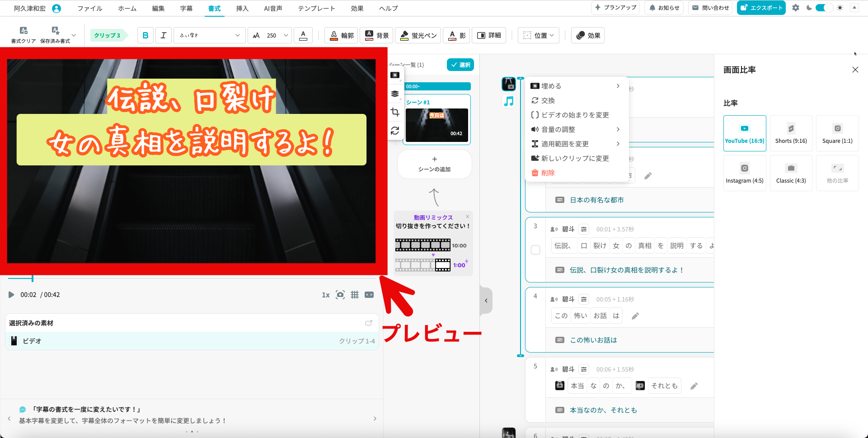Open the text color A button
The height and width of the screenshot is (438, 868).
click(x=303, y=35)
